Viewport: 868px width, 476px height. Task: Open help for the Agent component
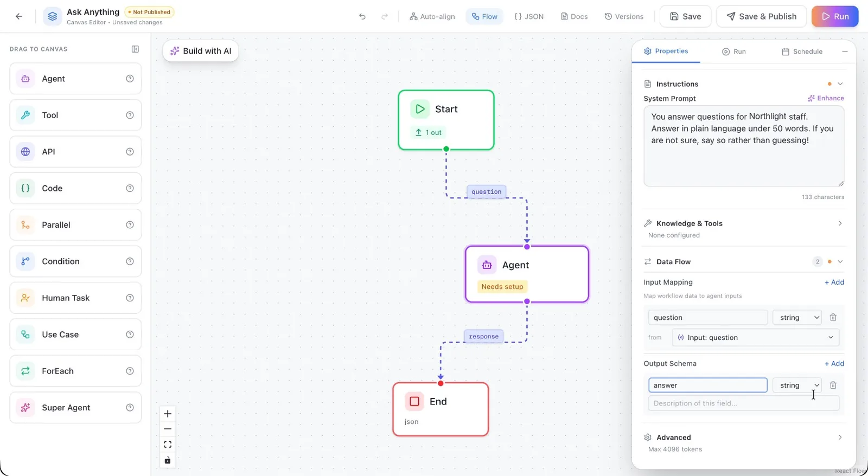(x=130, y=79)
